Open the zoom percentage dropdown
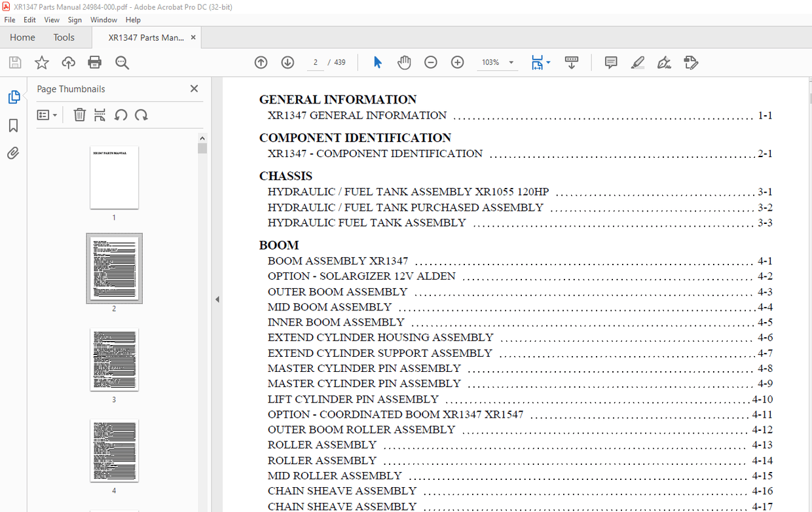 pos(511,62)
